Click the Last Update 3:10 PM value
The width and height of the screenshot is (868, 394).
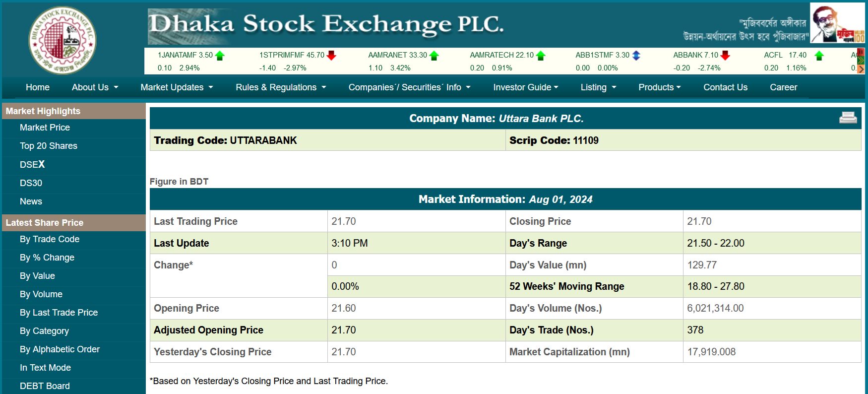coord(350,243)
